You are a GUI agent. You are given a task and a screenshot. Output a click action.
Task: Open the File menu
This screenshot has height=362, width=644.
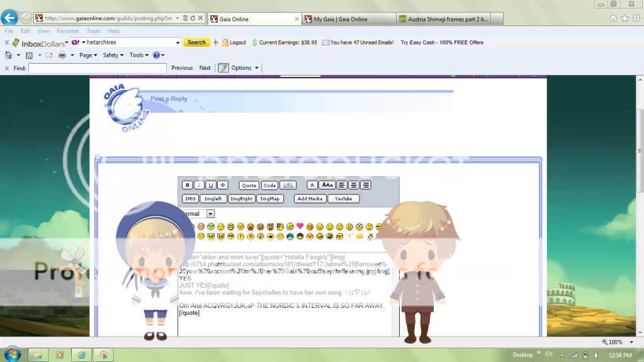pos(9,31)
